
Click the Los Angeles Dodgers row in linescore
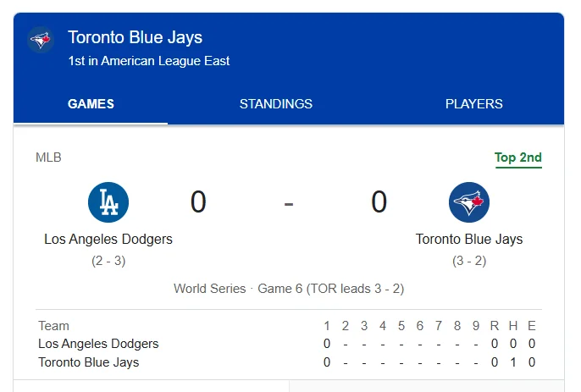pos(98,344)
